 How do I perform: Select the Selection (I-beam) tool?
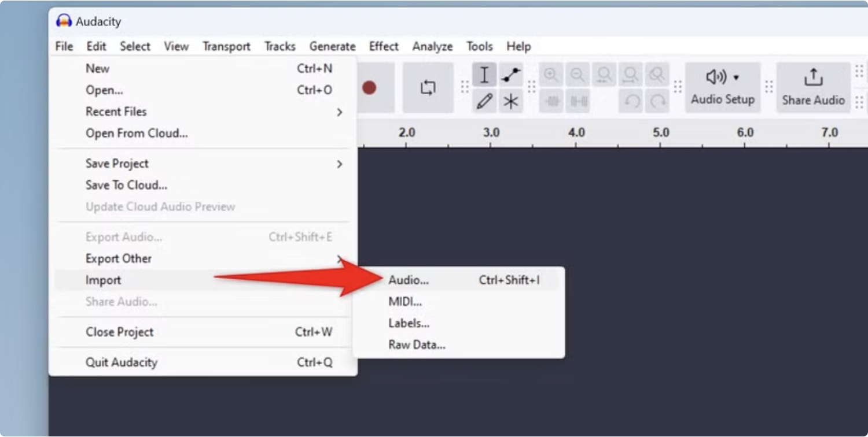(x=484, y=75)
